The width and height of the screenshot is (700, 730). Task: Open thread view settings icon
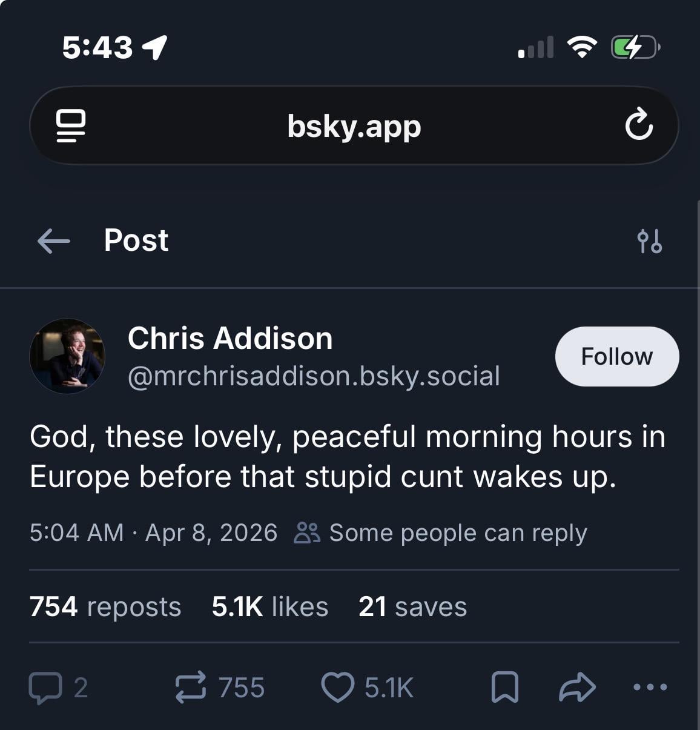point(649,241)
